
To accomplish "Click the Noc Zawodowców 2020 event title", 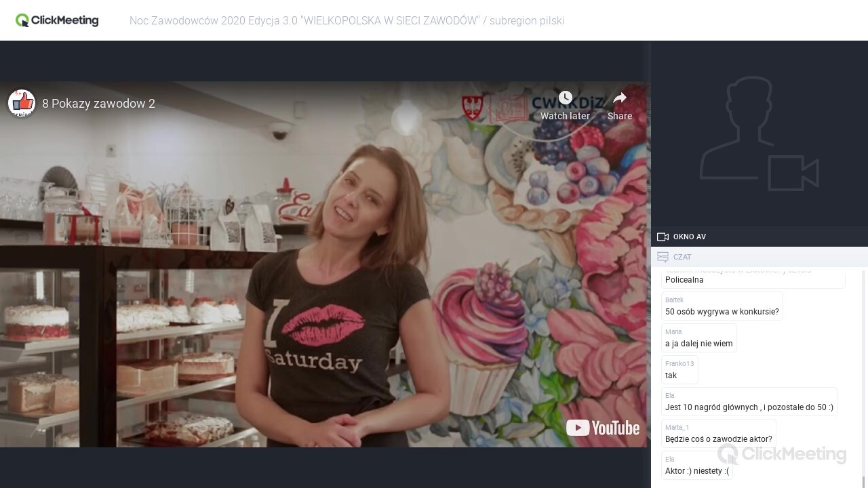I will coord(347,20).
